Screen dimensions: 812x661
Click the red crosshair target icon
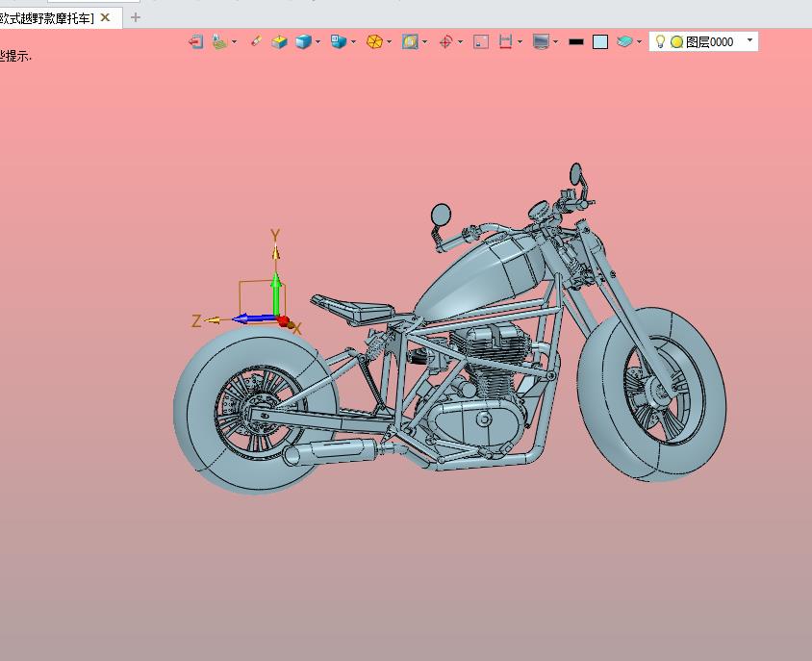pos(445,41)
